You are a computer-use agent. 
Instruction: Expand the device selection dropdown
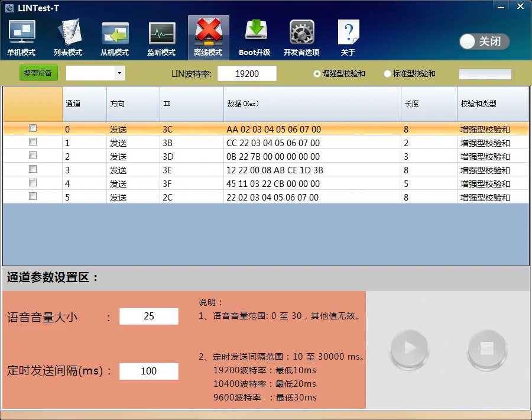point(119,73)
